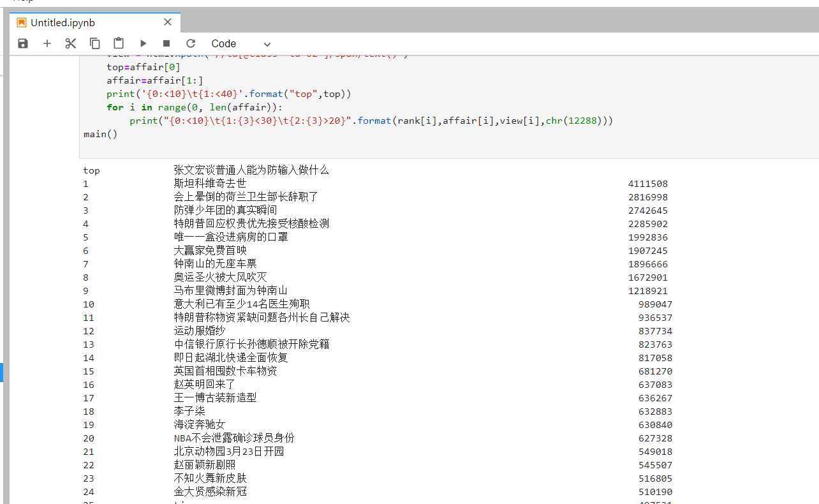819x504 pixels.
Task: Click view count 510190
Action: point(655,492)
